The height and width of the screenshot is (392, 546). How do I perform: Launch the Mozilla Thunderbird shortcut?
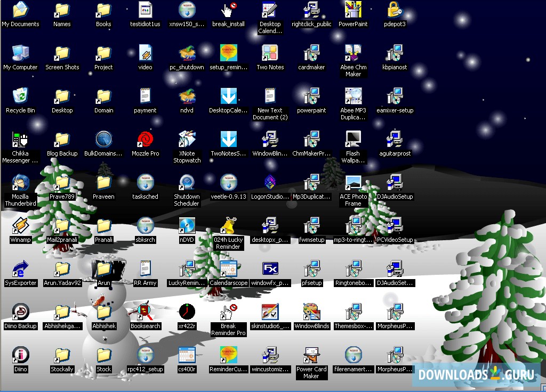20,182
